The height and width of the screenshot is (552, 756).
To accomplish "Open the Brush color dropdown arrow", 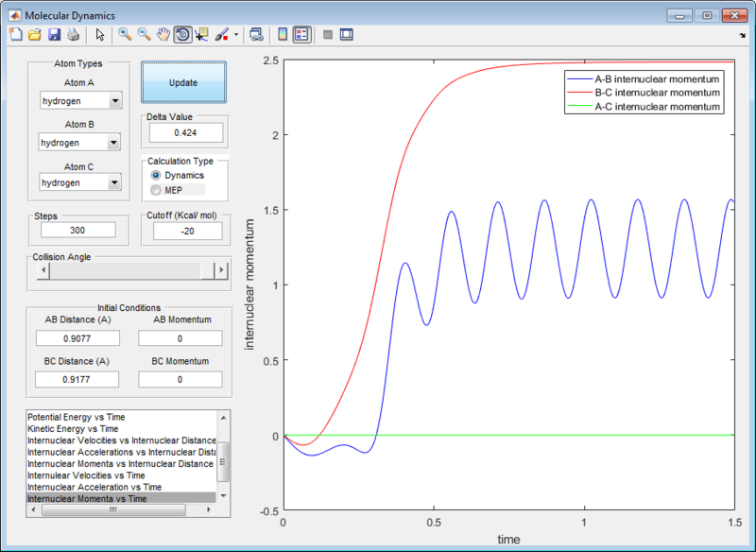I will [235, 34].
